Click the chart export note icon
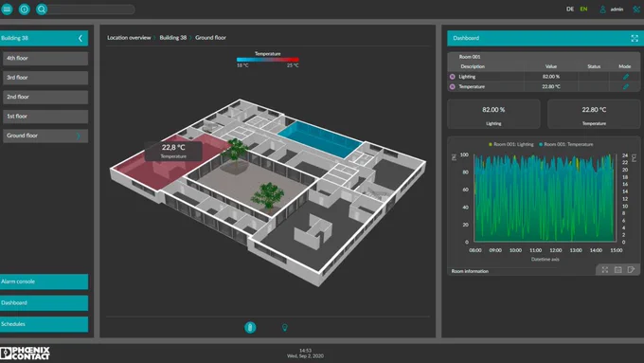 tap(631, 270)
